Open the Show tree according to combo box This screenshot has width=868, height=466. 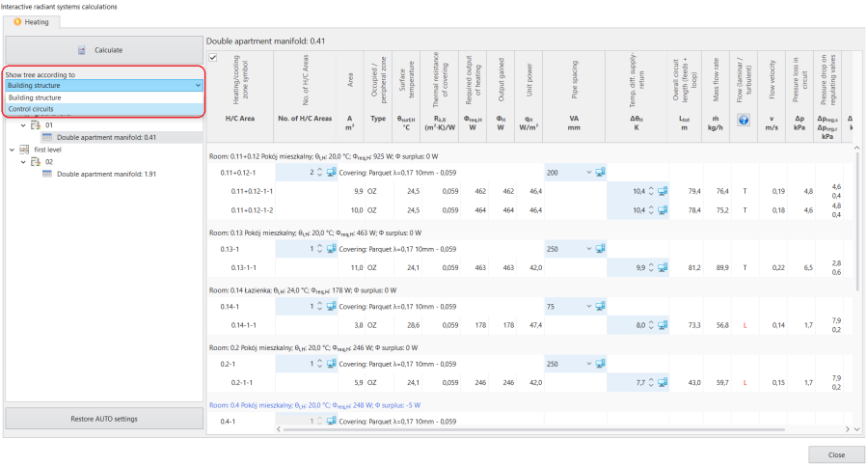pyautogui.click(x=104, y=85)
